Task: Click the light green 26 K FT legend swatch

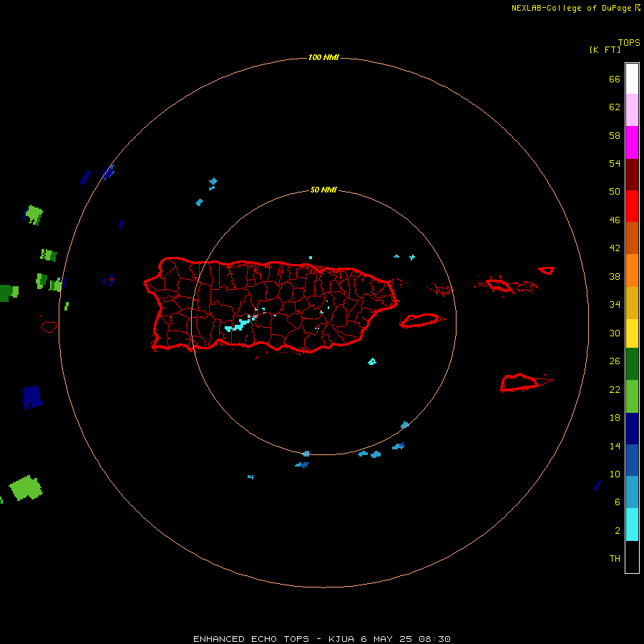Action: tap(632, 396)
